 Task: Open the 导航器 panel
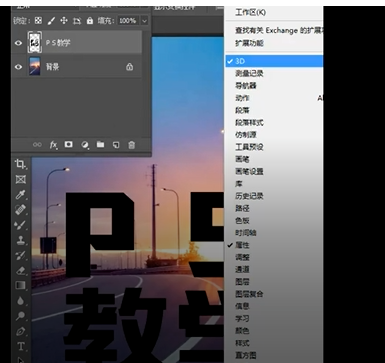(274, 86)
